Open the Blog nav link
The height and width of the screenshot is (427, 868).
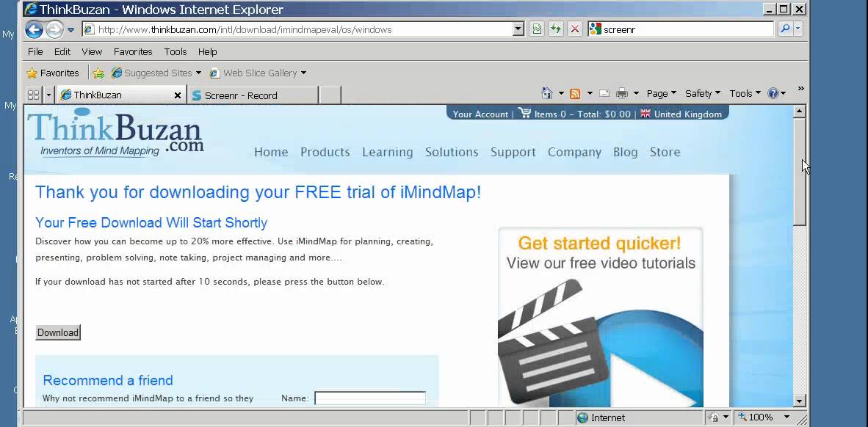[626, 152]
